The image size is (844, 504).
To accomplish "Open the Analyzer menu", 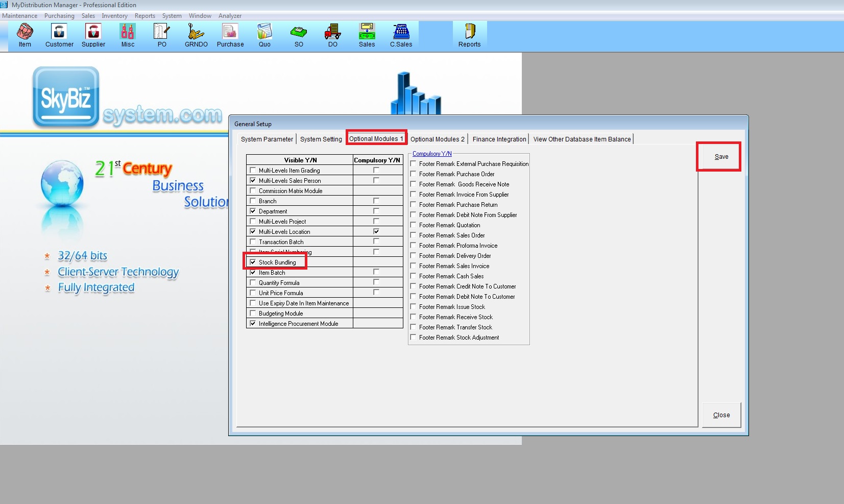I will click(x=230, y=16).
